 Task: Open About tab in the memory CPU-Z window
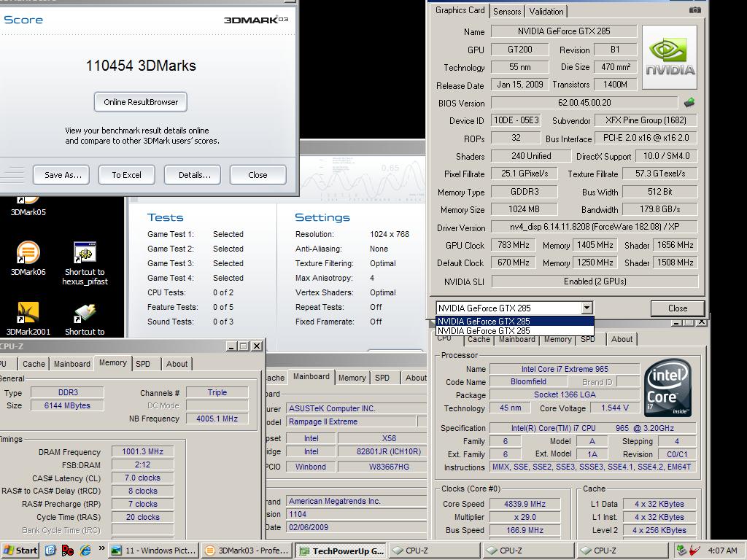(177, 364)
